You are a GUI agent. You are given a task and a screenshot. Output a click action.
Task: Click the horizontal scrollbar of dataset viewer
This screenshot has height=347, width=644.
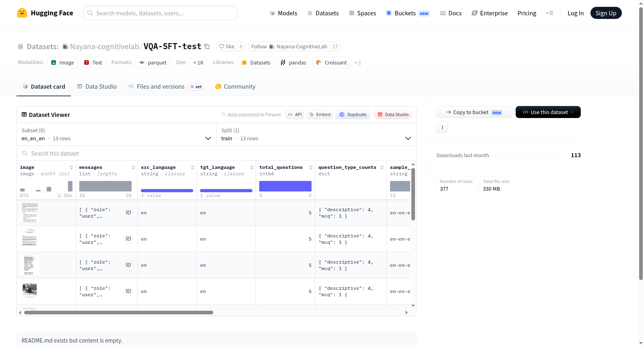(x=119, y=312)
